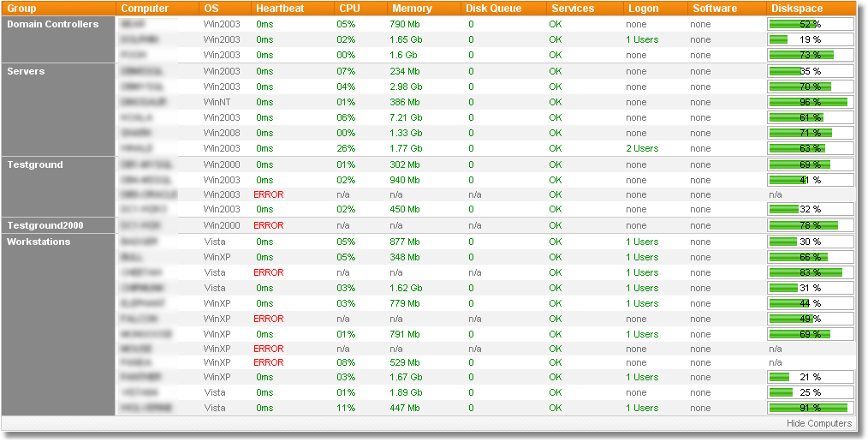Image resolution: width=868 pixels, height=442 pixels.
Task: Click the 26% CPU value
Action: [346, 148]
